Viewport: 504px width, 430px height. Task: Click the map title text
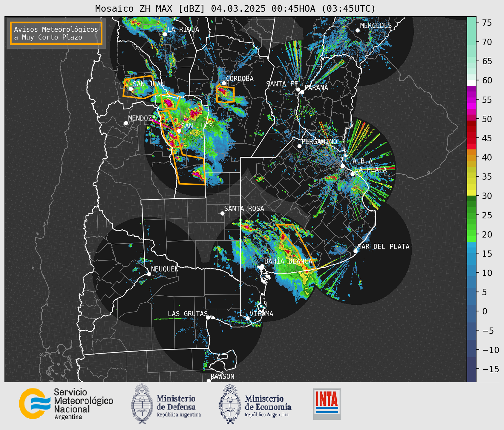[235, 8]
